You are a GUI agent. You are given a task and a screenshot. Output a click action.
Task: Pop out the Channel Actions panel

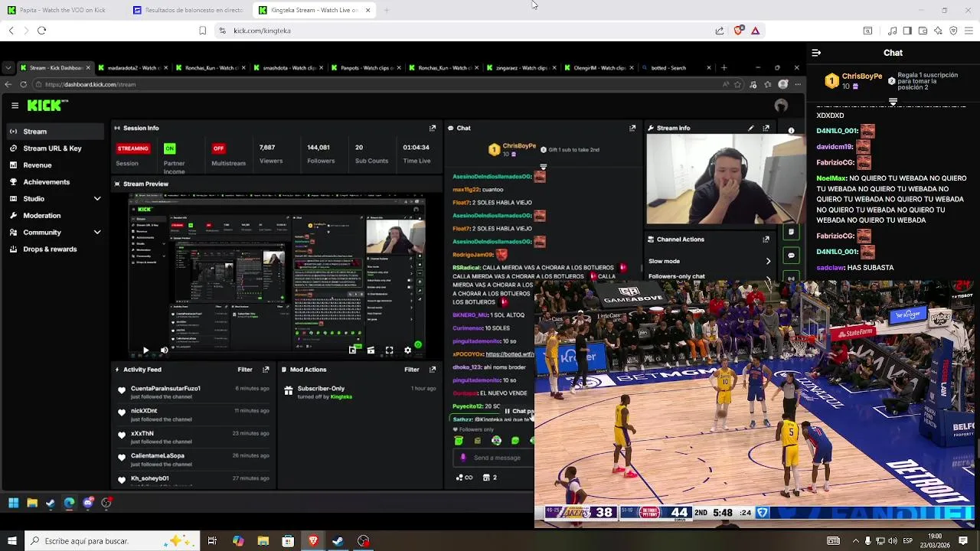pos(766,240)
